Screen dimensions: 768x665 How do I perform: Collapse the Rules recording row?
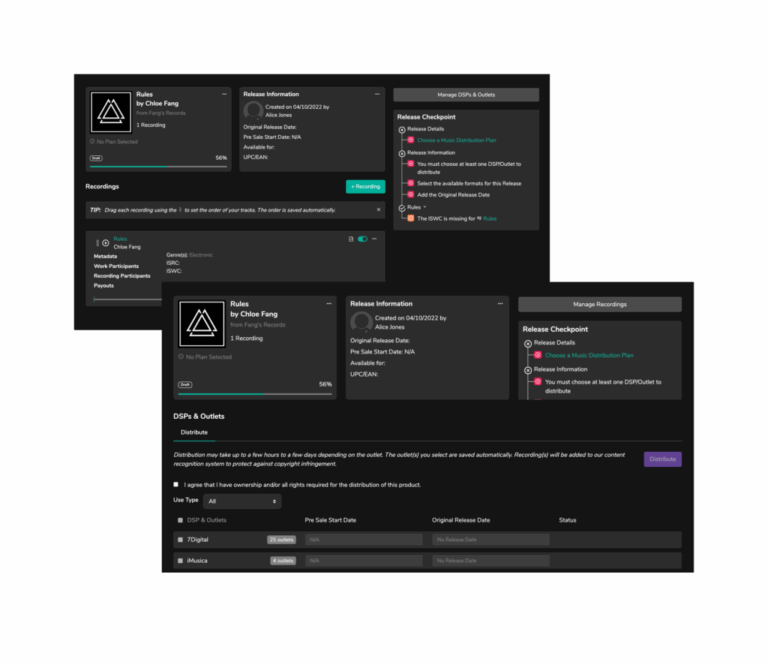coord(374,239)
